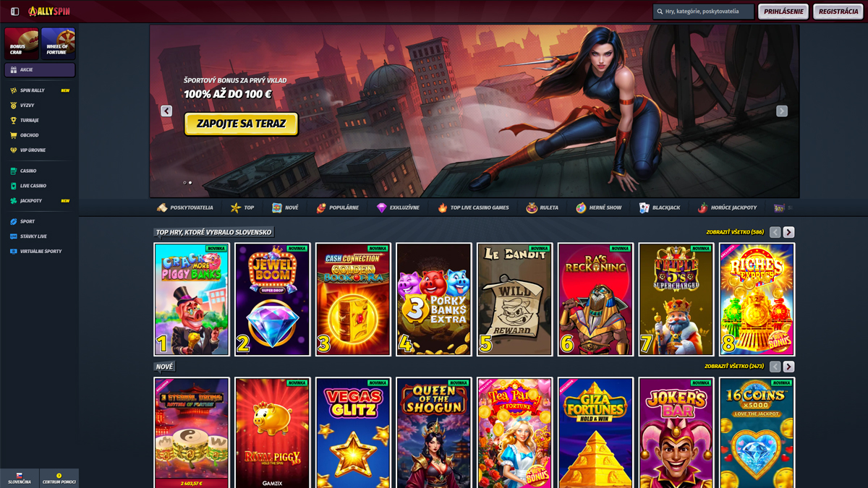Screen dimensions: 868x488
Task: Open the Bonus Crab tile
Action: coord(21,43)
